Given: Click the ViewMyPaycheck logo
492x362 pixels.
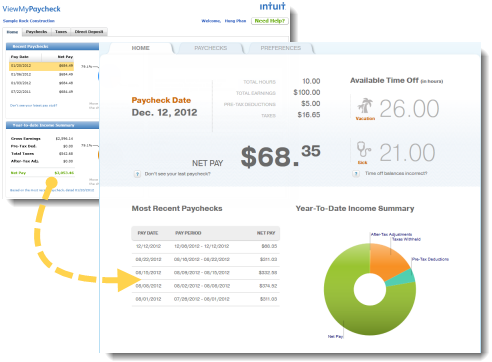Looking at the screenshot, I should pos(31,9).
